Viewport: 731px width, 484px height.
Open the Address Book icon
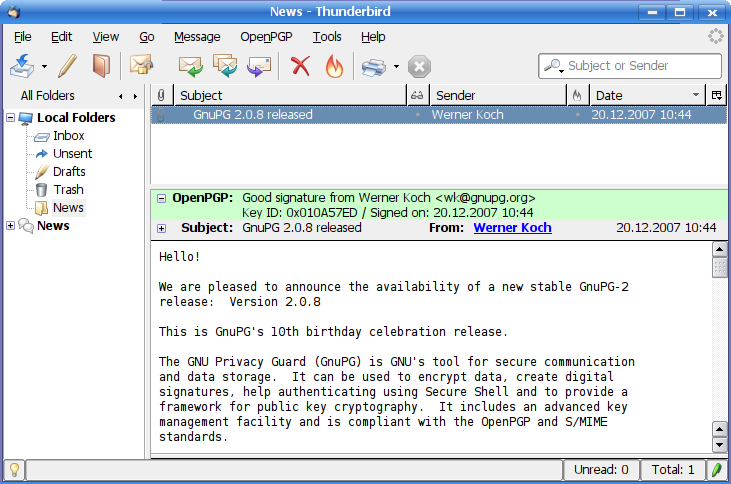[101, 66]
